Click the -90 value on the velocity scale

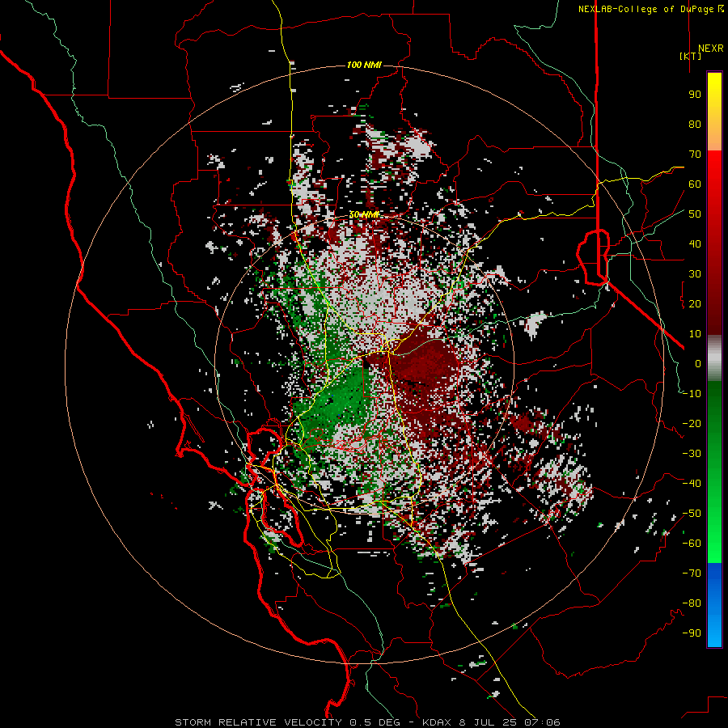[692, 633]
